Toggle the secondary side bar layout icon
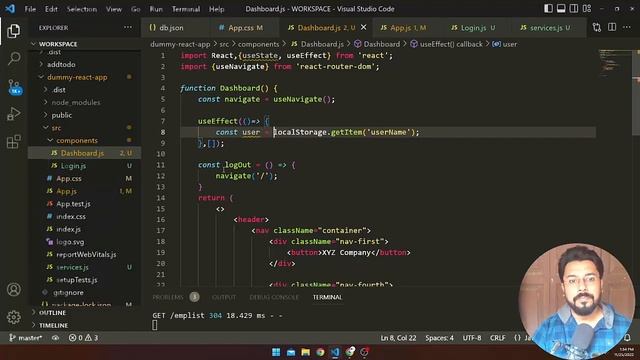The image size is (640, 360). 574,9
